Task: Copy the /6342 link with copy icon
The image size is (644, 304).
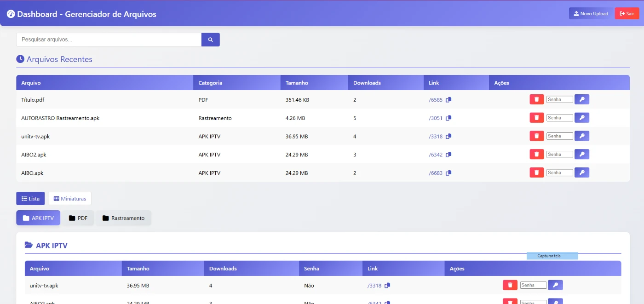Action: [x=448, y=155]
